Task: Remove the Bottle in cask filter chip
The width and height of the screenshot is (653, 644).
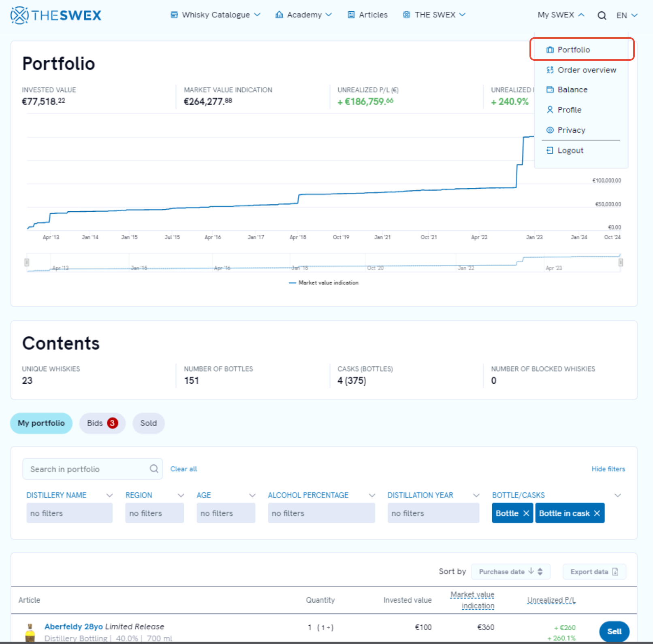Action: [x=597, y=513]
